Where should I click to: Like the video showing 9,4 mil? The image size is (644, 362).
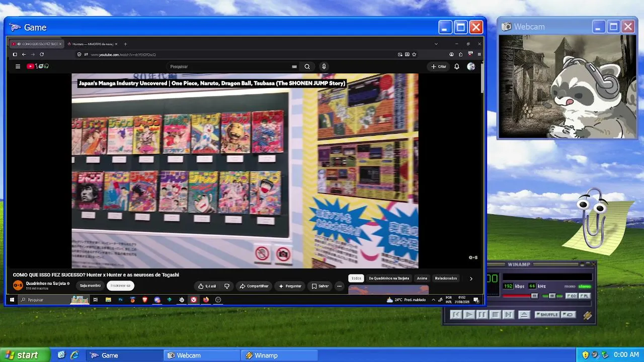(x=207, y=286)
